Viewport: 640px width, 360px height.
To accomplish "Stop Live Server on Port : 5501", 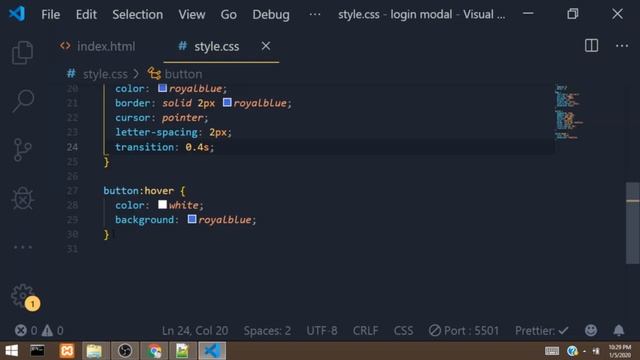I will point(464,330).
